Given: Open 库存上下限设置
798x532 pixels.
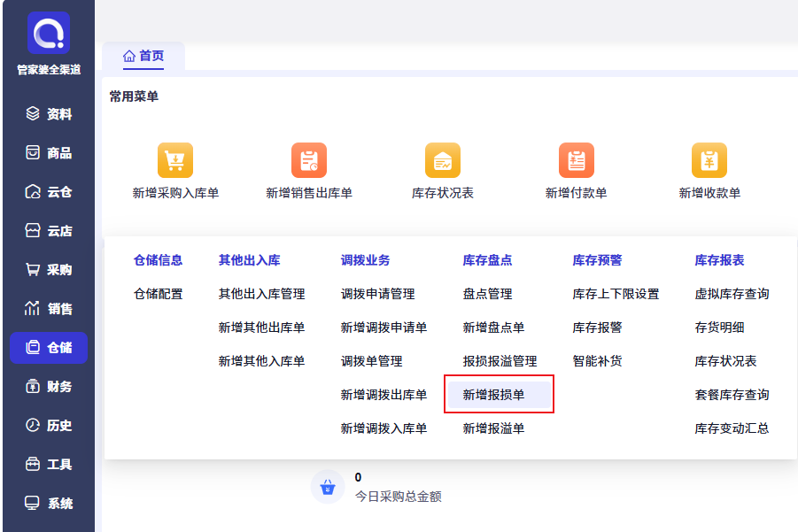Looking at the screenshot, I should 616,294.
